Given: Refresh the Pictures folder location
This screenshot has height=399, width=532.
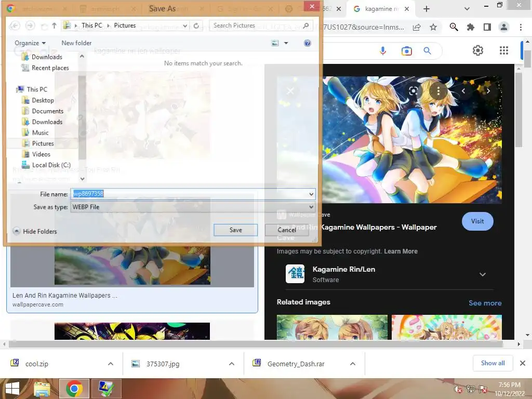Looking at the screenshot, I should [196, 25].
